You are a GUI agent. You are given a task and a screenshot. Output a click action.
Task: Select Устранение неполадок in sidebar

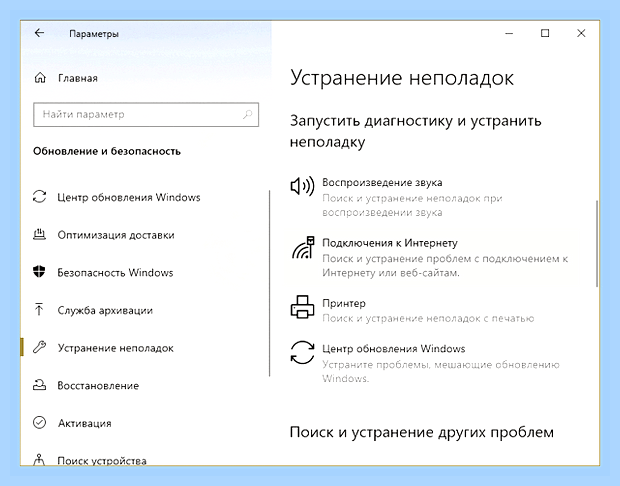pyautogui.click(x=115, y=348)
